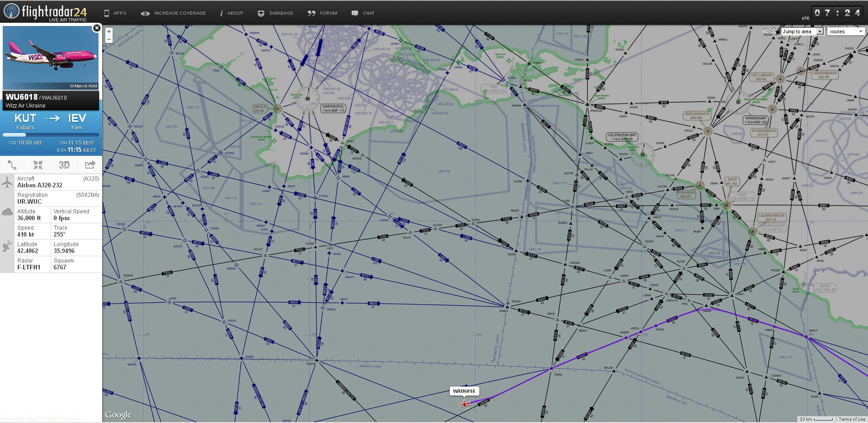Screen dimensions: 868x423
Task: Open the Apps menu
Action: point(115,13)
